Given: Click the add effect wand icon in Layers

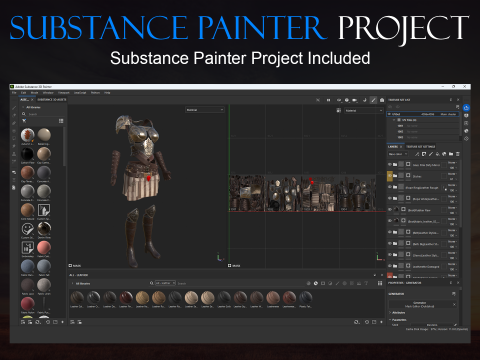Looking at the screenshot, I should pyautogui.click(x=417, y=154).
